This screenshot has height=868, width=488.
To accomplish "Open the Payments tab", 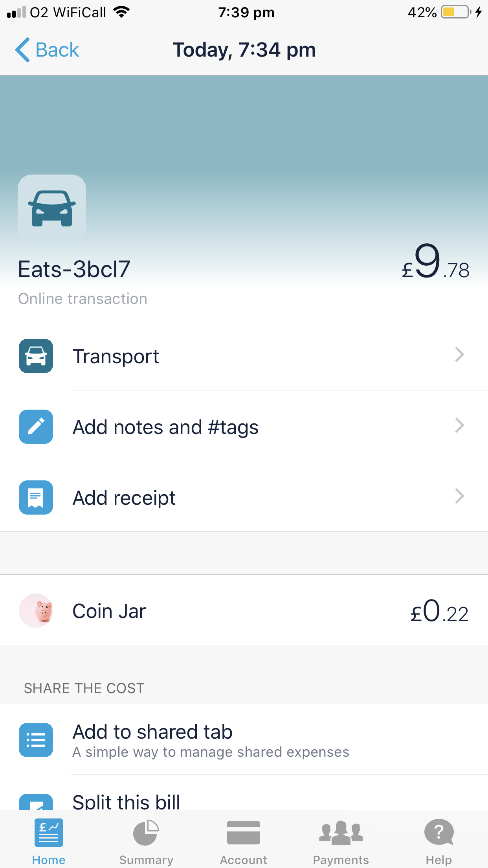I will [341, 841].
